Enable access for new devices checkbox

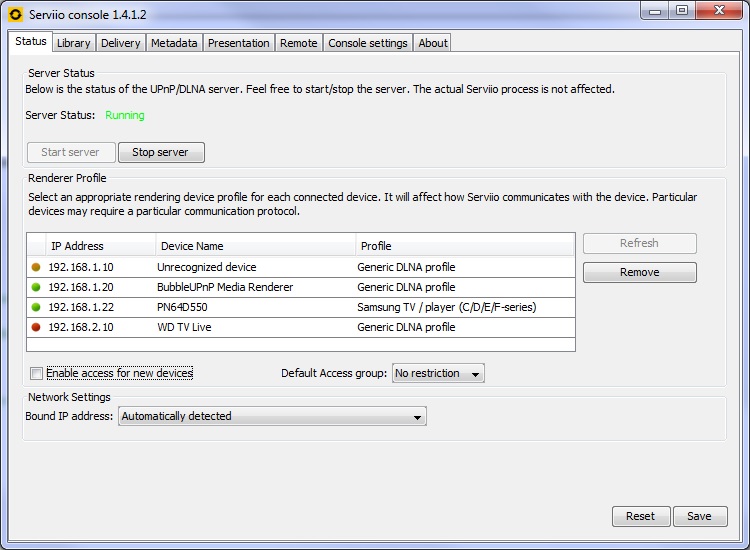[x=37, y=373]
